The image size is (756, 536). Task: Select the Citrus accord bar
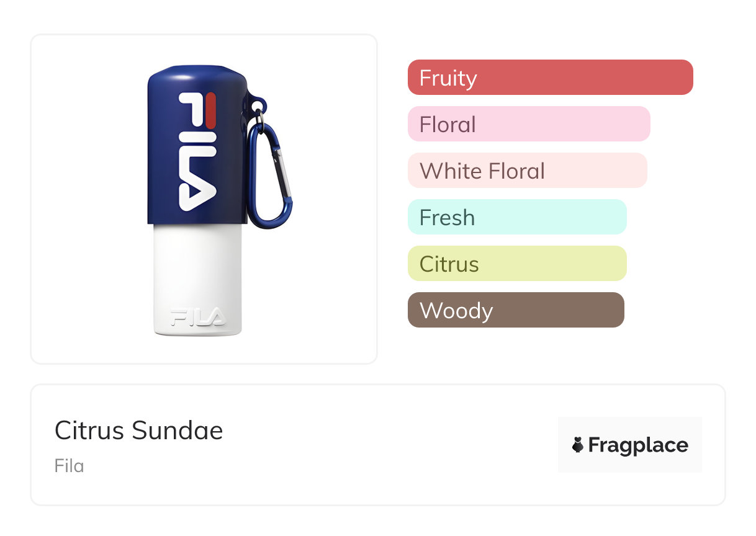(x=516, y=264)
